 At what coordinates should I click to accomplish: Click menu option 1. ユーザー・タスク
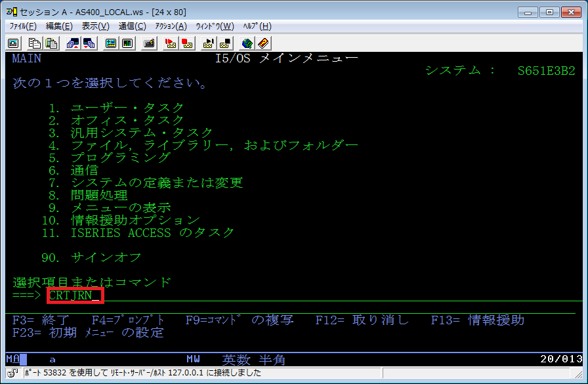[x=117, y=108]
